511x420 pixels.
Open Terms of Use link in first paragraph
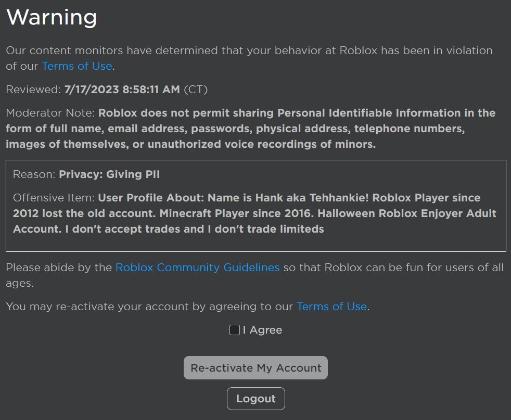pos(77,66)
